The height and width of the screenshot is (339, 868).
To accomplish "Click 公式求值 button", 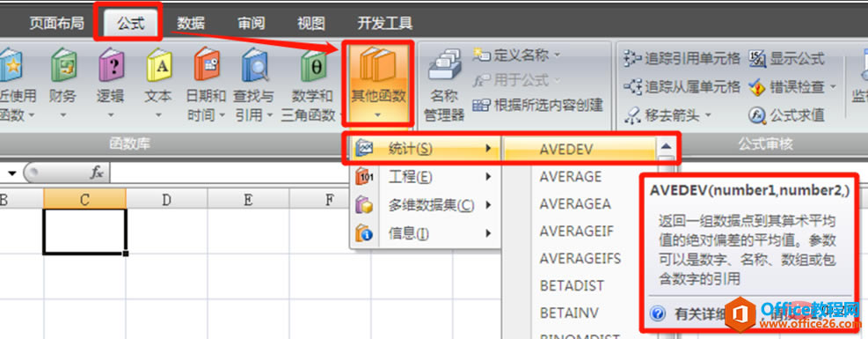I will point(786,115).
